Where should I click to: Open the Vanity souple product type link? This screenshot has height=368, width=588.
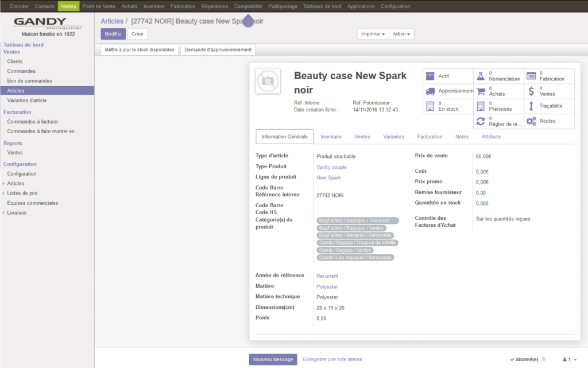331,167
